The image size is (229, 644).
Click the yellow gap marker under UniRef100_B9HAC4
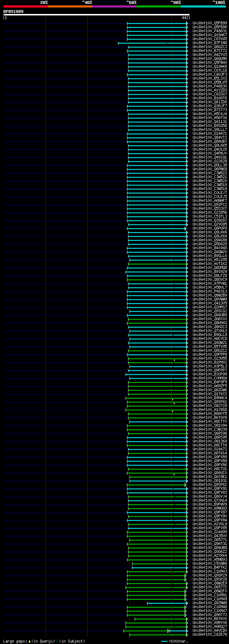172,399
